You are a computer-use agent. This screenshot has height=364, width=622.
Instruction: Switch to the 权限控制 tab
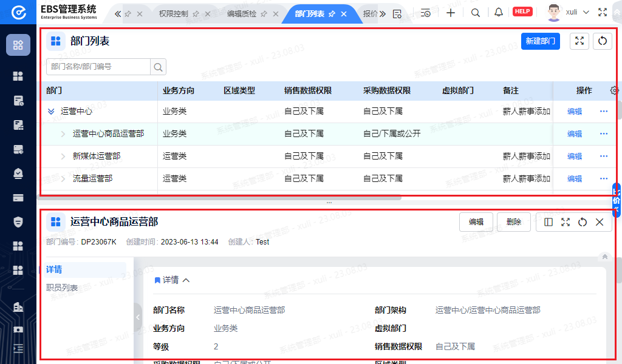[173, 13]
